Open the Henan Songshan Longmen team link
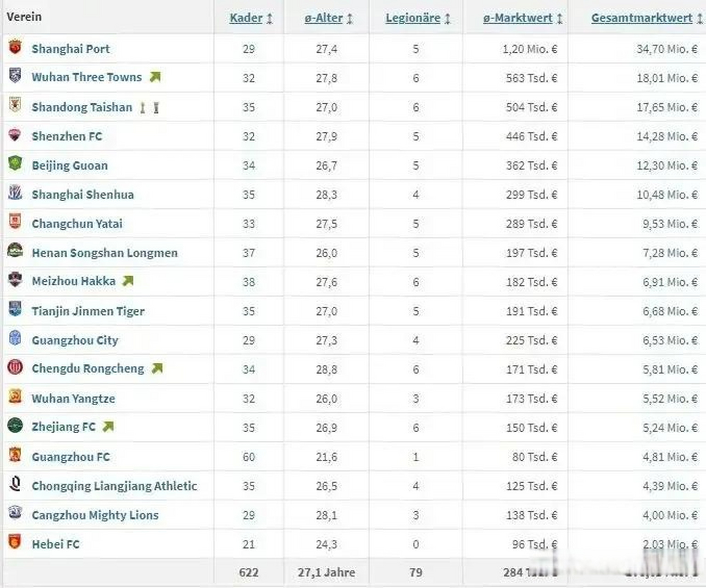 (105, 253)
